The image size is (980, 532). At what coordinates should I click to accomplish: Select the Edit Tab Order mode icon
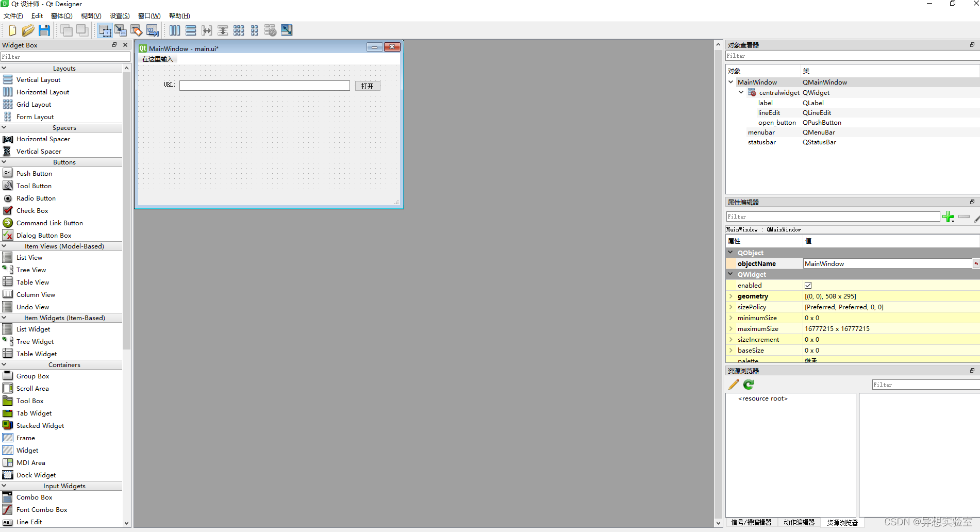153,30
